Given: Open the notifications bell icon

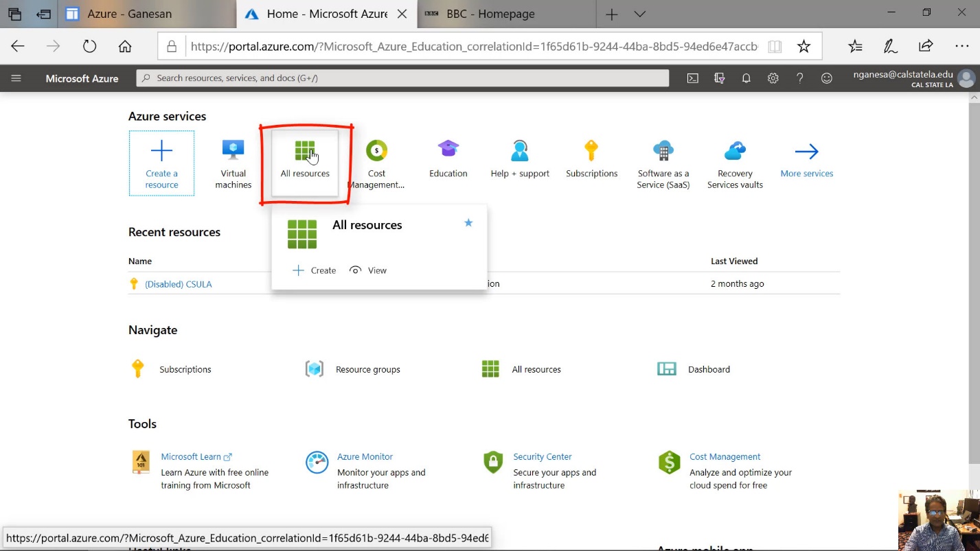Looking at the screenshot, I should (x=746, y=78).
